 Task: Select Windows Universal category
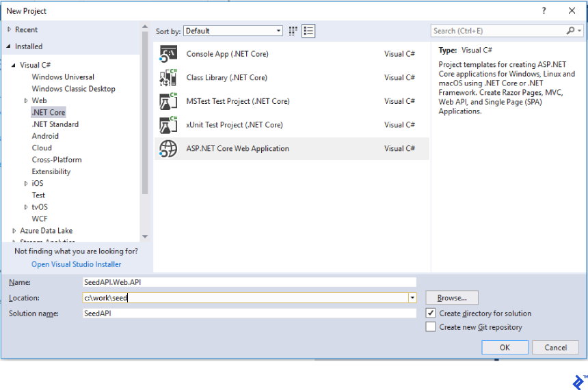point(63,76)
